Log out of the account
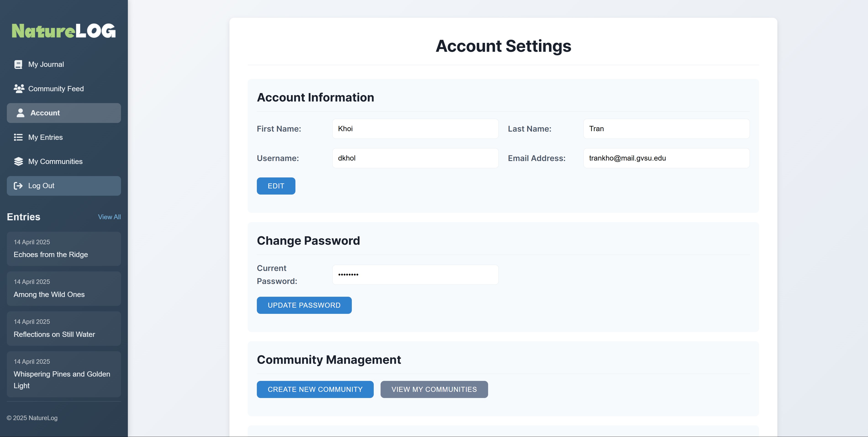This screenshot has height=437, width=868. click(64, 186)
